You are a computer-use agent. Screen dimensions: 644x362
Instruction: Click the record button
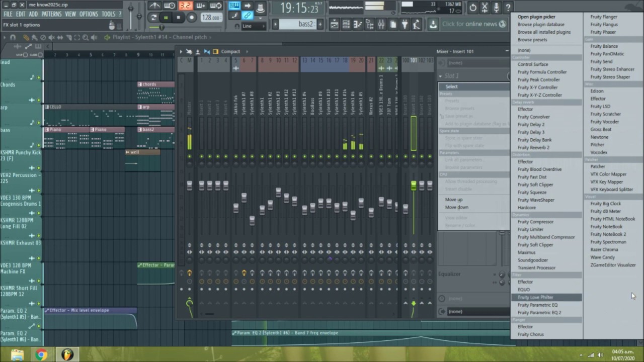click(191, 18)
